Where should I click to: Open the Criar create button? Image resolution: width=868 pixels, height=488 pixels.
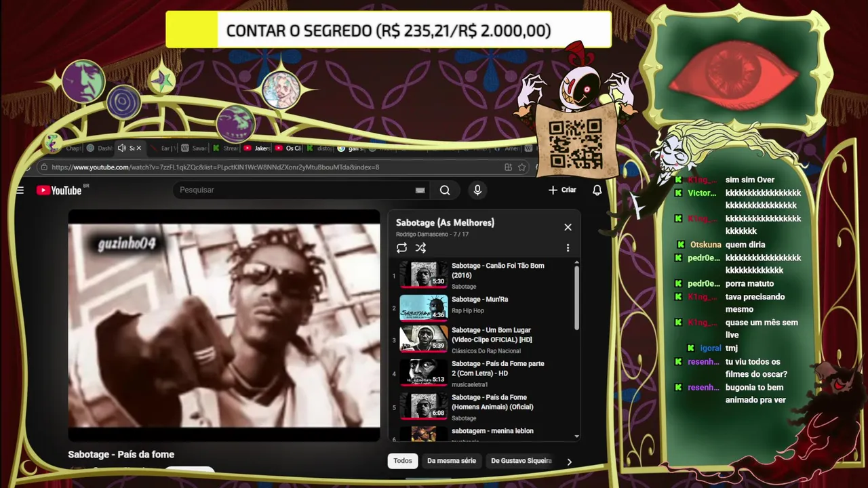pyautogui.click(x=562, y=190)
